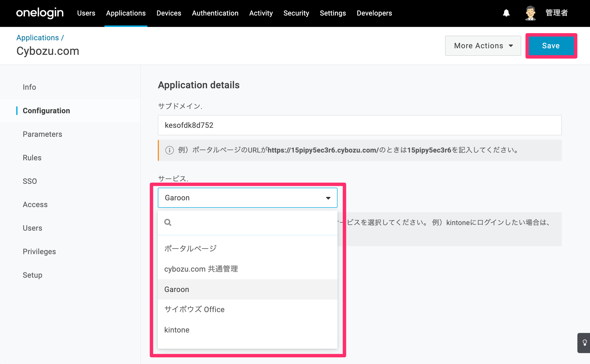Open the Settings top menu
The image size is (590, 364).
coord(333,13)
